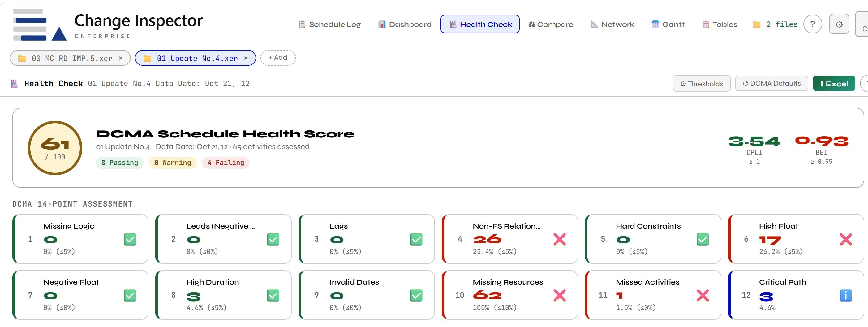
Task: Click the 26 value in Non-FS card
Action: (x=487, y=240)
